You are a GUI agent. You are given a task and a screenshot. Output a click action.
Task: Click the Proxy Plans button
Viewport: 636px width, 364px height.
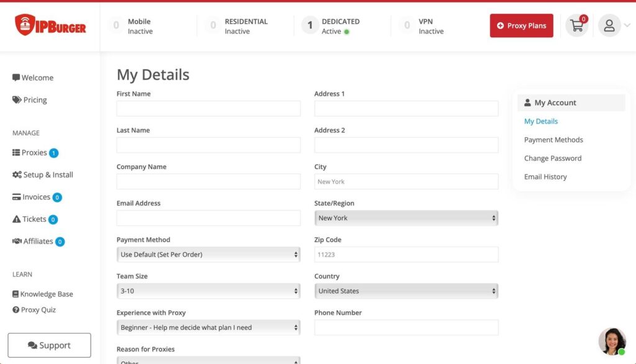point(521,25)
